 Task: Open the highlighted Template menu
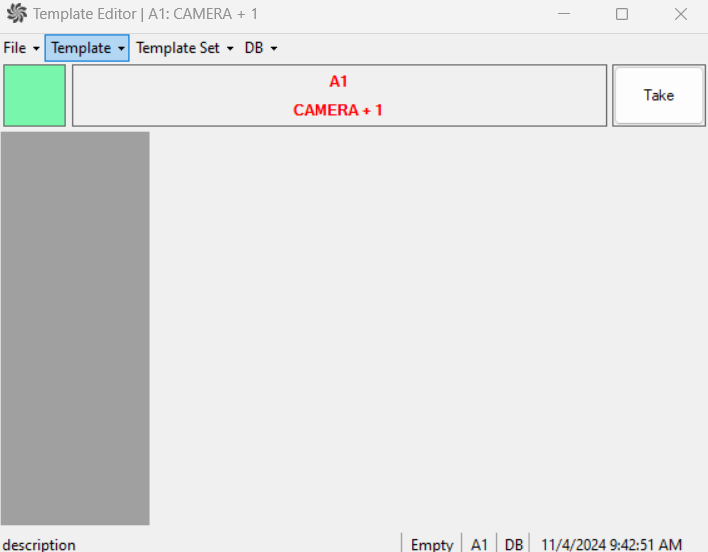[87, 48]
